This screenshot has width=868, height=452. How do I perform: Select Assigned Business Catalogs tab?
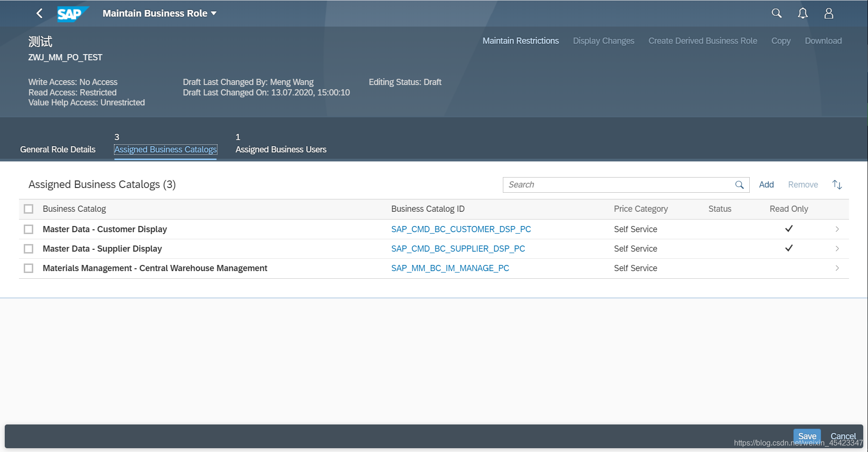[x=166, y=150]
